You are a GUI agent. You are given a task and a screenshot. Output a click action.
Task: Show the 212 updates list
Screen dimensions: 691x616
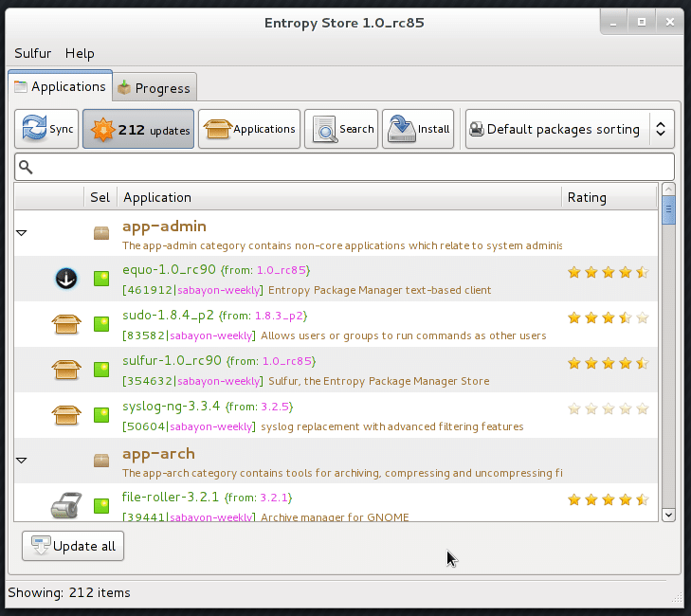138,129
